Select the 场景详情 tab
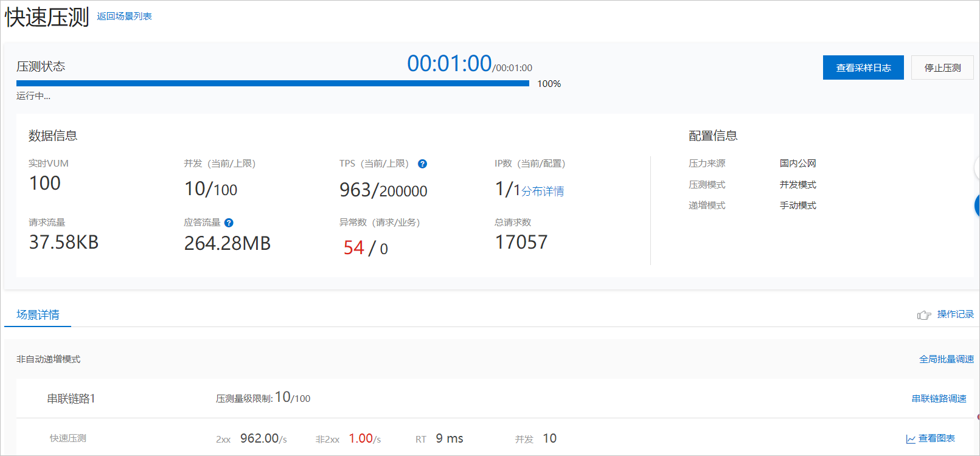Image resolution: width=980 pixels, height=456 pixels. (x=38, y=314)
